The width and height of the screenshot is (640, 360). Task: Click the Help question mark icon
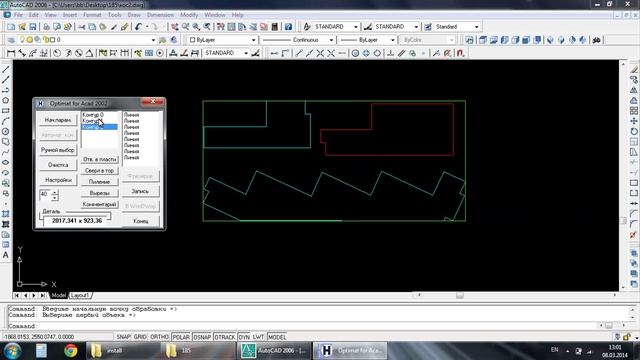point(288,27)
